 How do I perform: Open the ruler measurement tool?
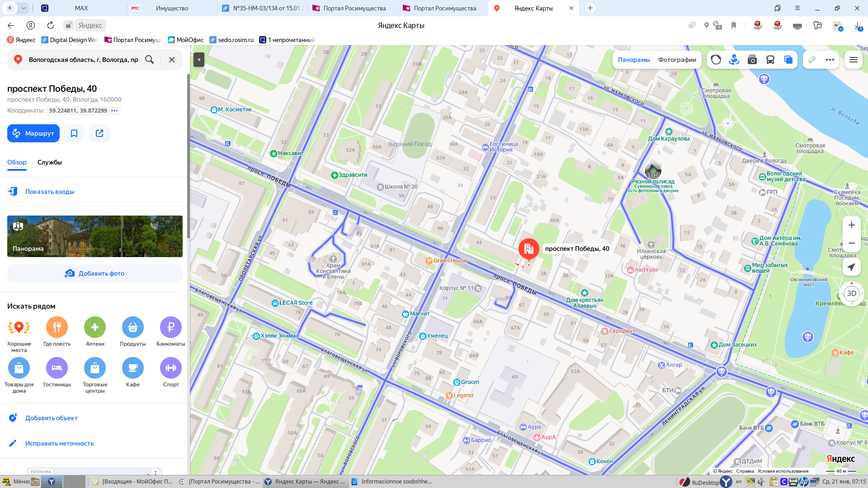pos(812,60)
